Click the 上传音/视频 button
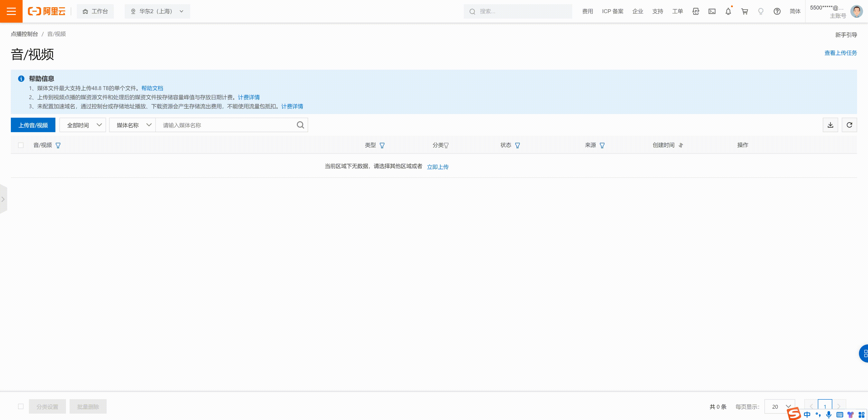868x420 pixels. 33,125
